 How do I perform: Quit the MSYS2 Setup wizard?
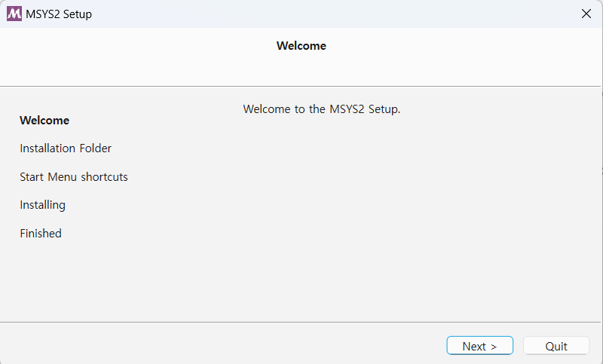tap(556, 346)
